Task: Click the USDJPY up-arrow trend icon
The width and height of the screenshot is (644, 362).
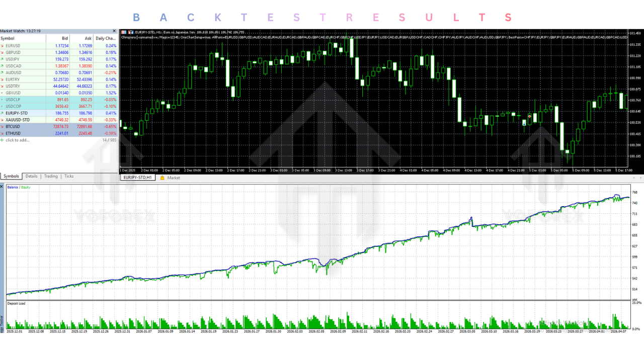Action: click(x=3, y=59)
